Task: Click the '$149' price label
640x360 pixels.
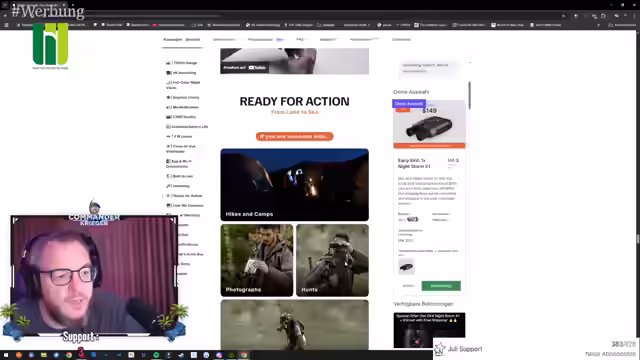Action: (x=429, y=111)
